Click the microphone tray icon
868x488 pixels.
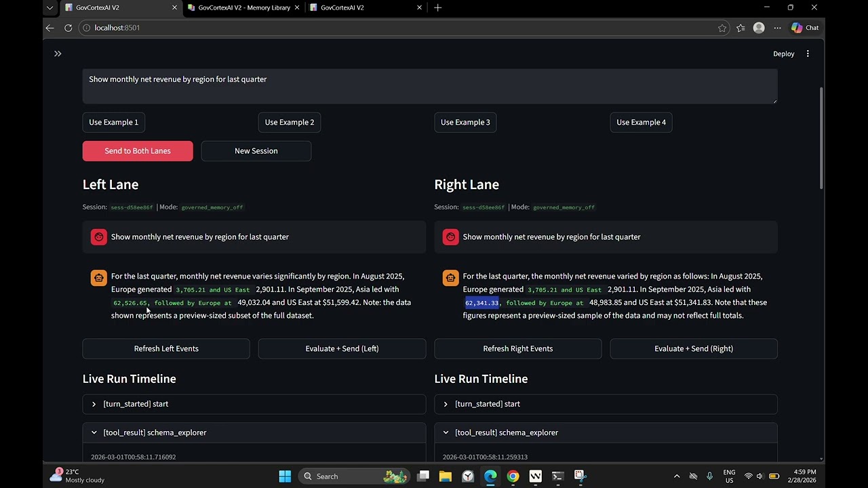tap(710, 476)
